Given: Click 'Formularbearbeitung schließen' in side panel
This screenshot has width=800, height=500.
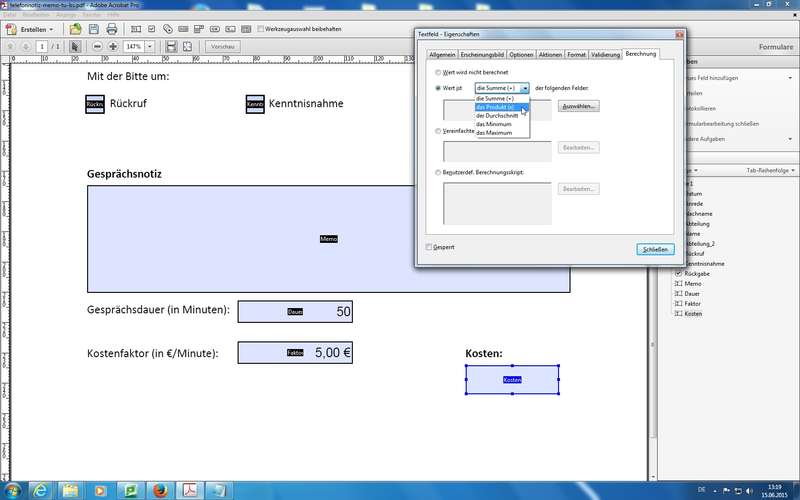Looking at the screenshot, I should tap(722, 124).
